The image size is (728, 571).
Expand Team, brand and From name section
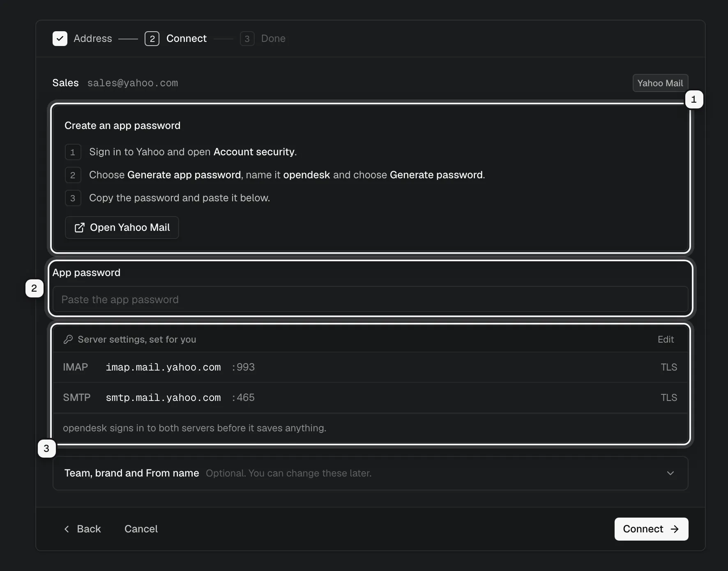(x=370, y=473)
